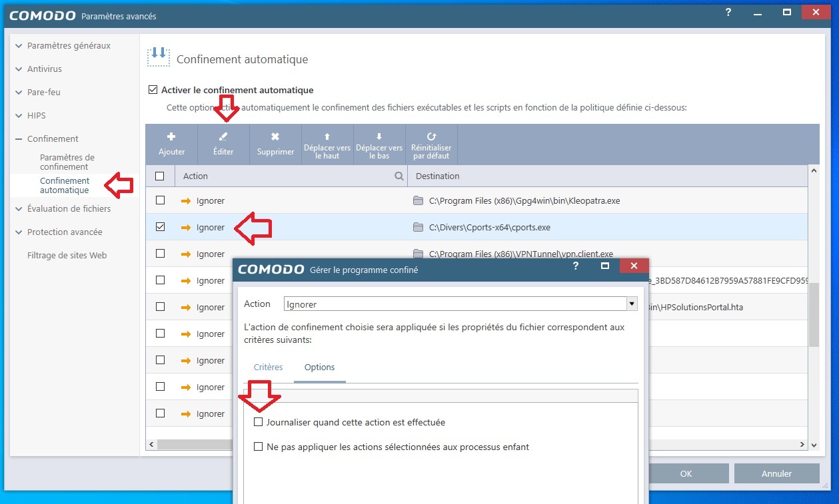Expand Paramètres généraux section
The width and height of the screenshot is (839, 504).
point(19,46)
